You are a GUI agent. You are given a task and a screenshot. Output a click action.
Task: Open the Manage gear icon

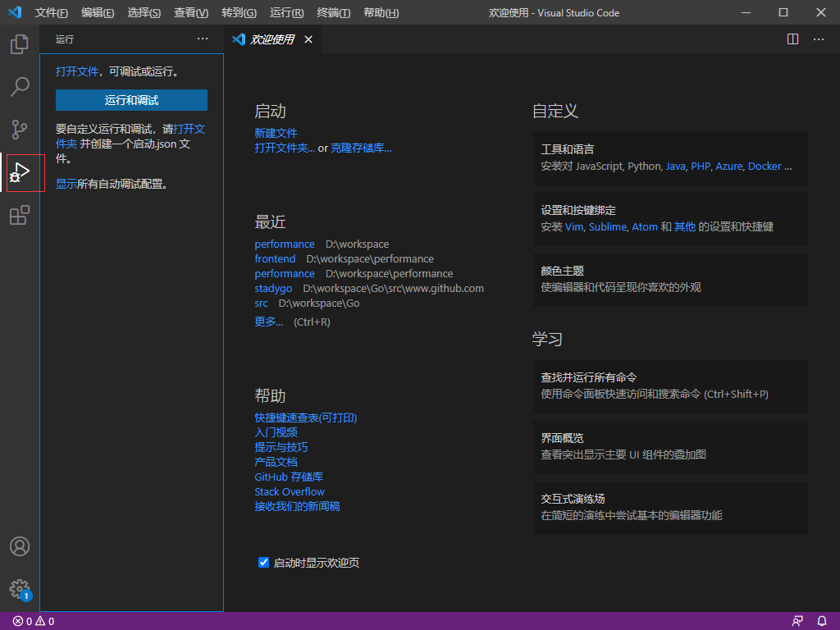tap(20, 589)
